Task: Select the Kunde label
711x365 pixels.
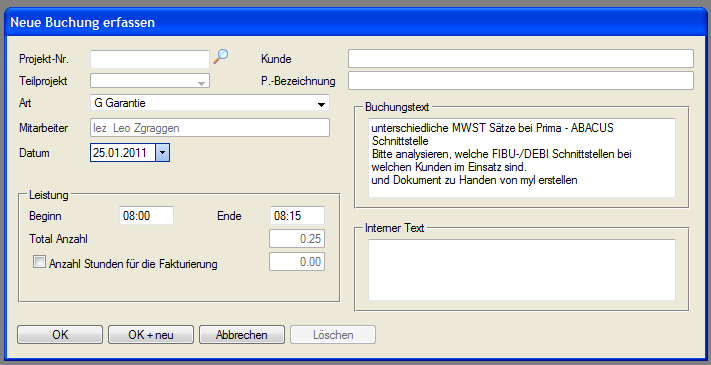Action: pyautogui.click(x=276, y=59)
